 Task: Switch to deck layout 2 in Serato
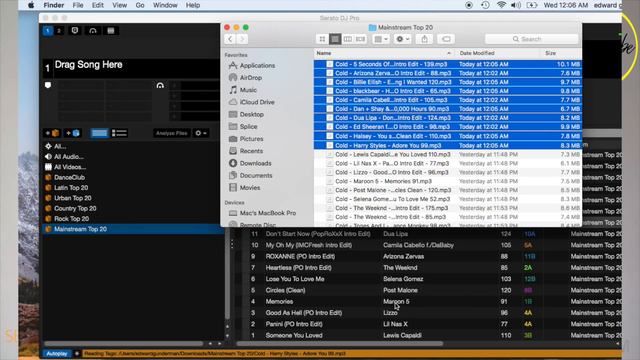coord(59,31)
